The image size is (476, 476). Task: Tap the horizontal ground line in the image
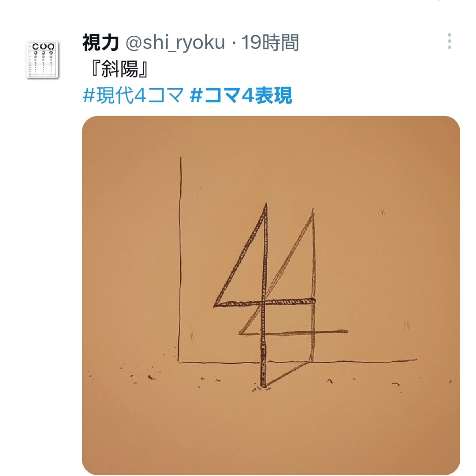pos(297,361)
